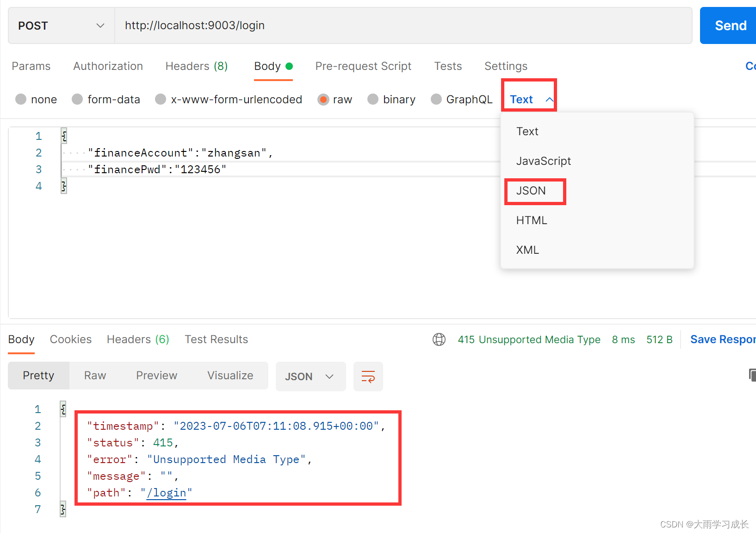Select the Raw response view
The image size is (756, 533).
(94, 376)
